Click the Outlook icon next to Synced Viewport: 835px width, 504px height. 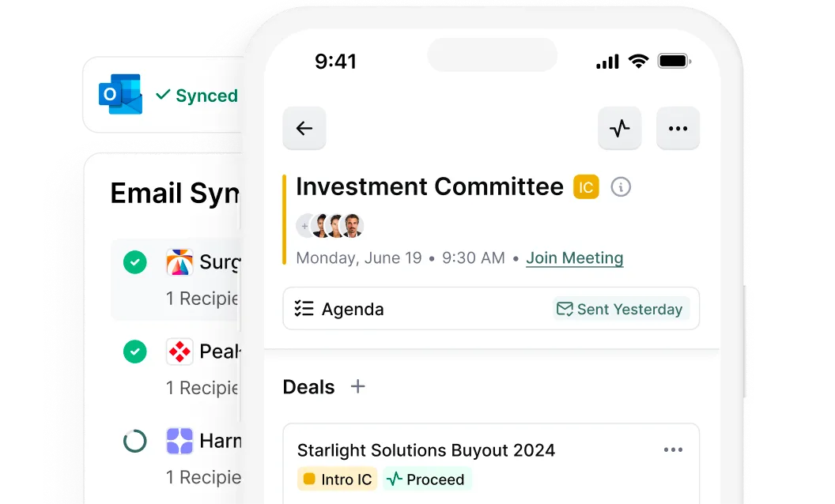point(119,95)
